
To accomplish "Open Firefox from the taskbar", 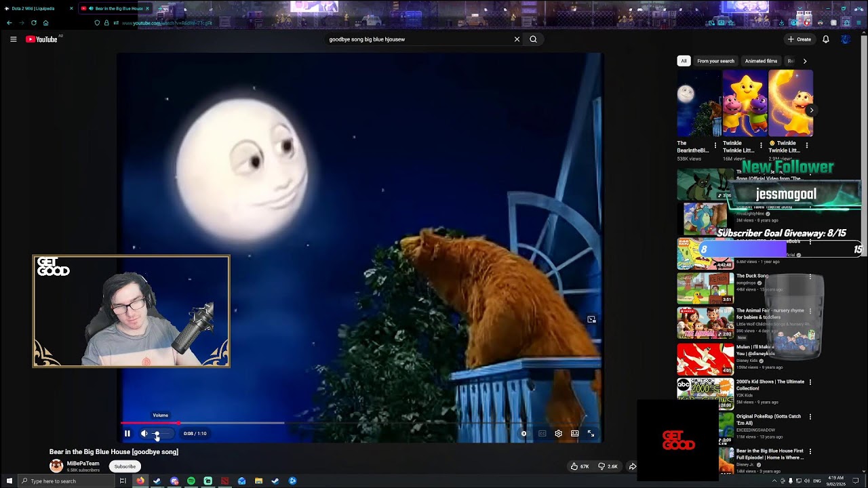I will (140, 481).
